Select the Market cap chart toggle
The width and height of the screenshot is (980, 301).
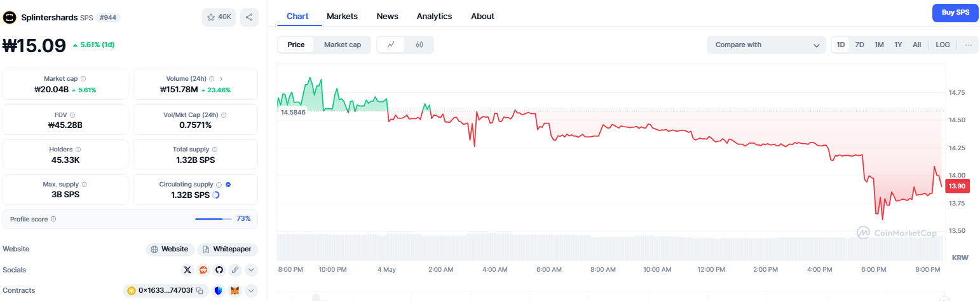[343, 45]
